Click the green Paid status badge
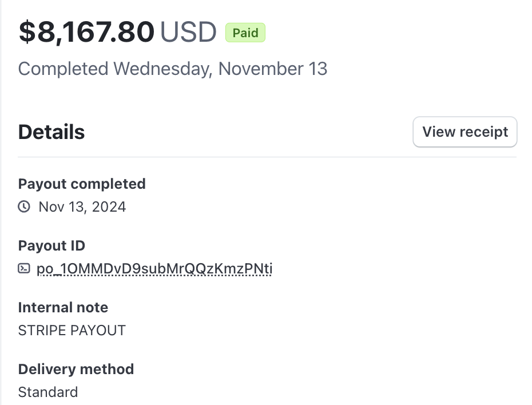 (245, 33)
